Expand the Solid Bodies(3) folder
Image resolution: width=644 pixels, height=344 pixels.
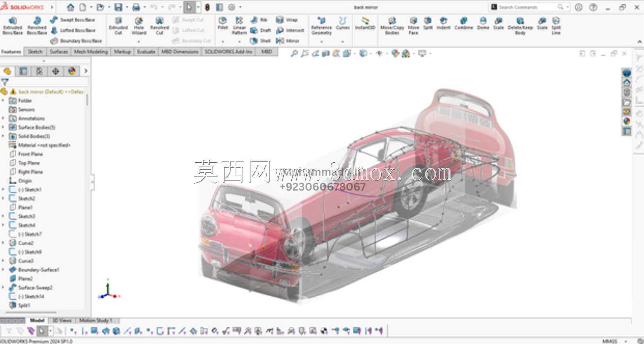[x=3, y=136]
